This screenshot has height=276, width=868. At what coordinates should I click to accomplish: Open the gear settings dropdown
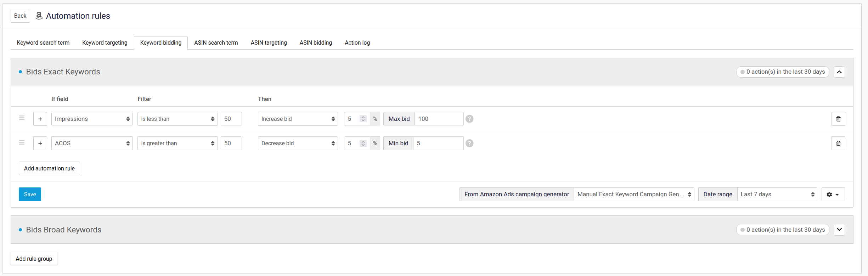click(x=833, y=195)
